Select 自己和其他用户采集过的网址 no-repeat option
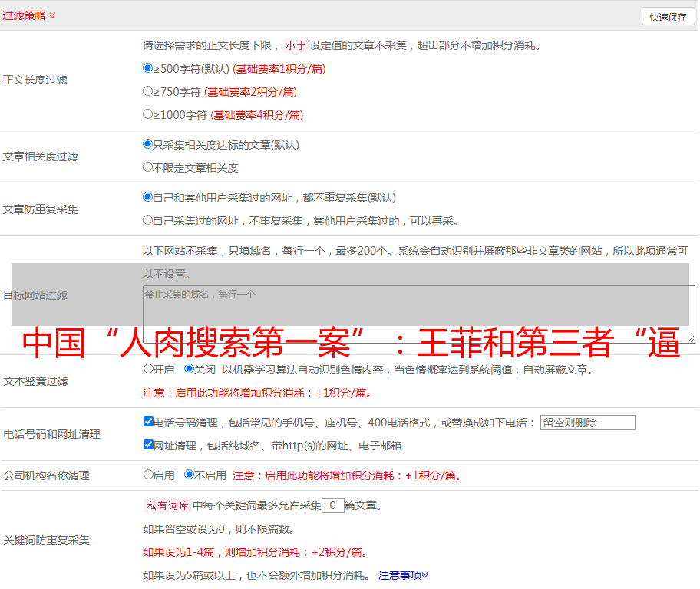The image size is (700, 589). 148,197
